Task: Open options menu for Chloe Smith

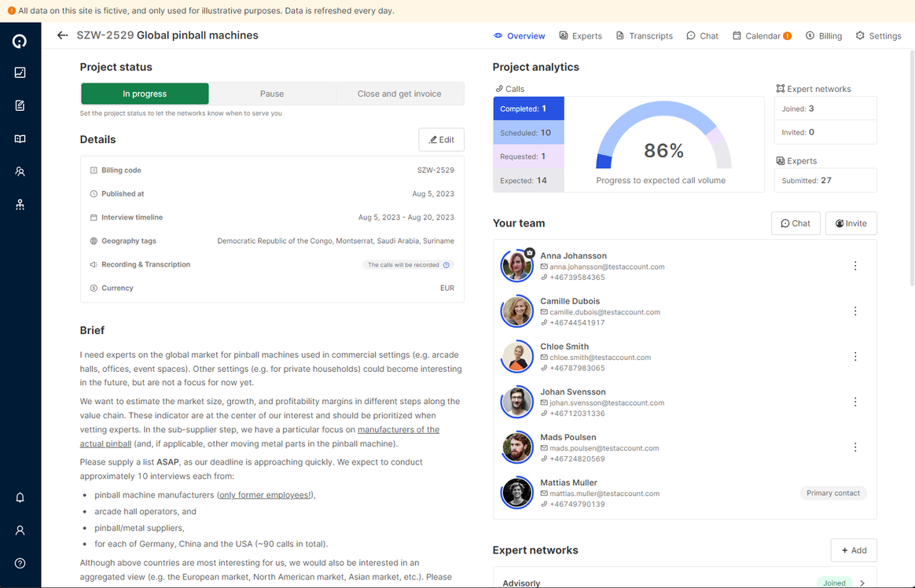Action: 855,356
